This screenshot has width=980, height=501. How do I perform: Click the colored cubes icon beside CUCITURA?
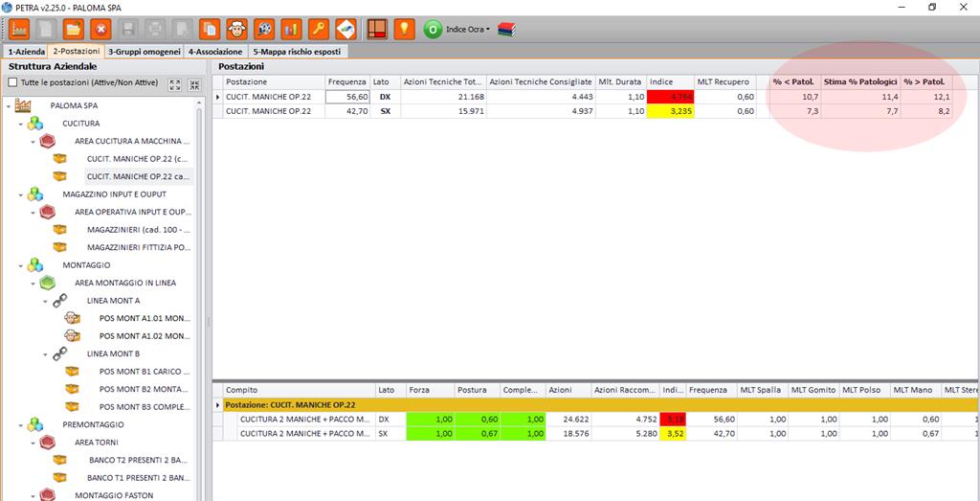click(x=35, y=124)
